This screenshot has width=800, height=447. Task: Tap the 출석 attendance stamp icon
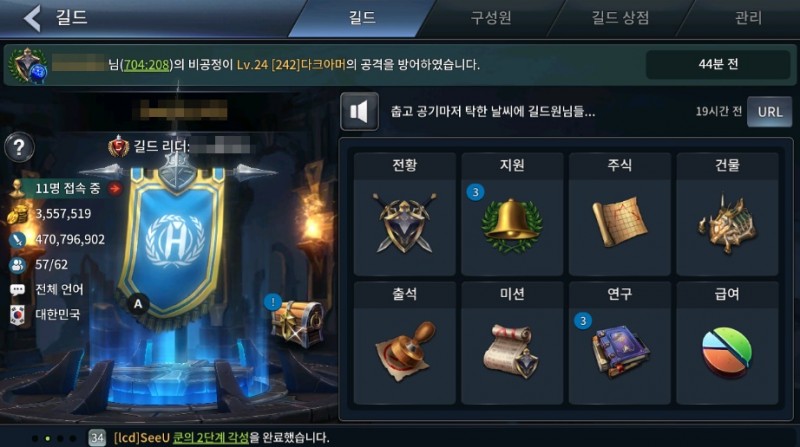[x=405, y=351]
